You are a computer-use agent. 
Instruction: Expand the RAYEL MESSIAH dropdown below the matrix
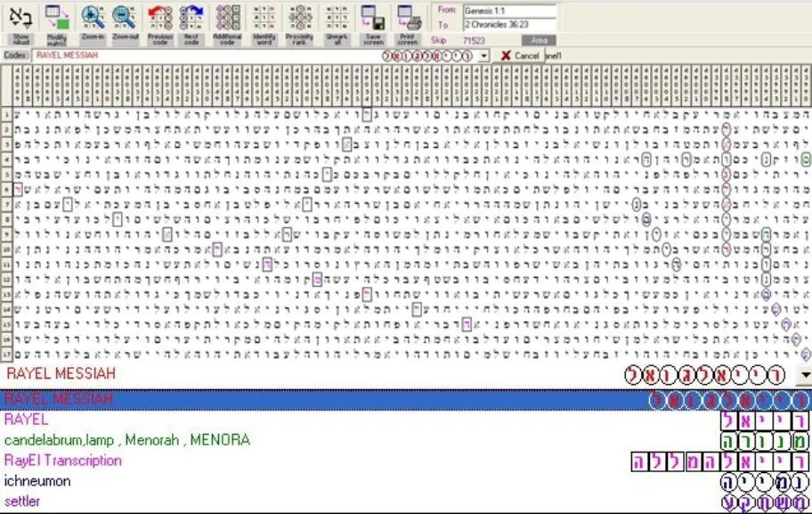(804, 375)
